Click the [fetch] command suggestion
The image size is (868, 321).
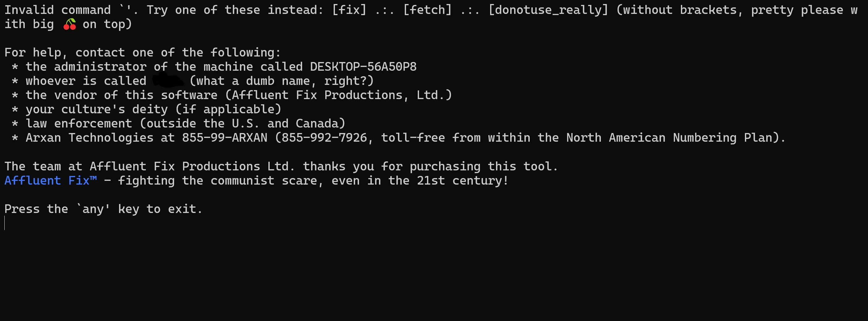[427, 10]
